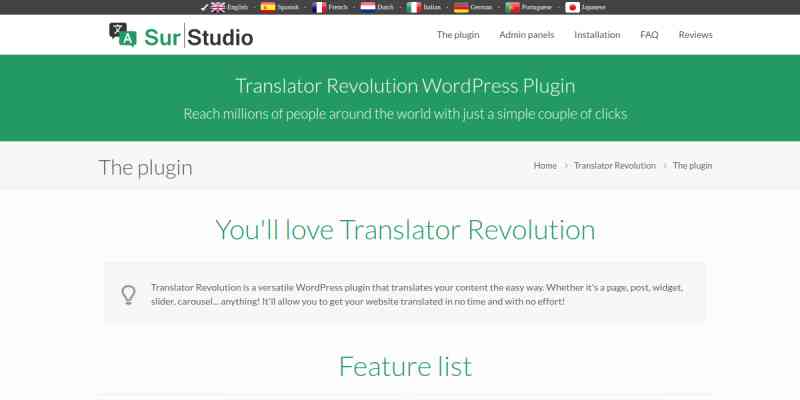Switch language to Japanese text link

tap(594, 7)
